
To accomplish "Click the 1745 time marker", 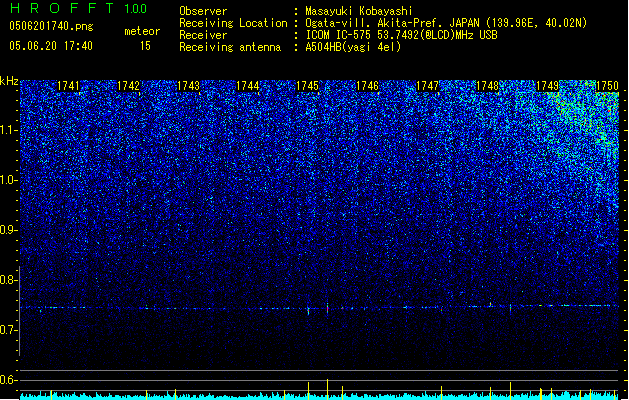I will point(307,86).
